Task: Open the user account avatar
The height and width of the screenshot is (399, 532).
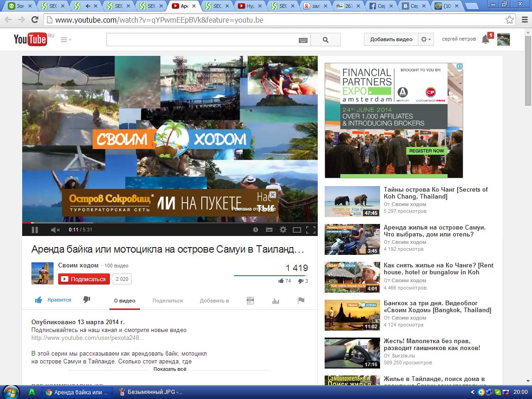Action: pyautogui.click(x=503, y=39)
